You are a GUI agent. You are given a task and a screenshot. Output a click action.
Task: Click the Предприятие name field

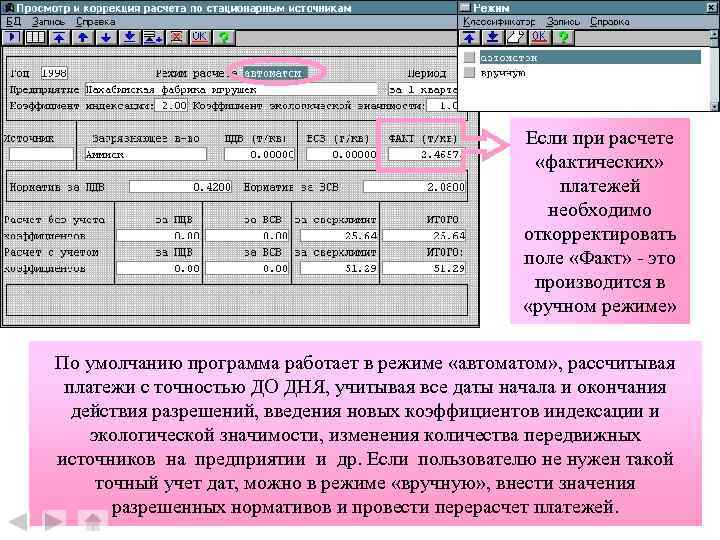pyautogui.click(x=231, y=90)
